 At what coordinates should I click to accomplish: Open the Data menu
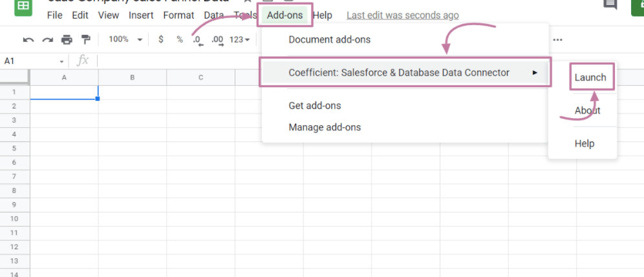(x=213, y=15)
